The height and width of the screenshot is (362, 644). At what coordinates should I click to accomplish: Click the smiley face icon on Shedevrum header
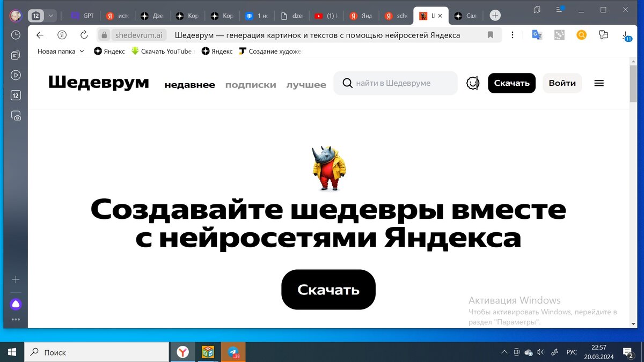472,83
